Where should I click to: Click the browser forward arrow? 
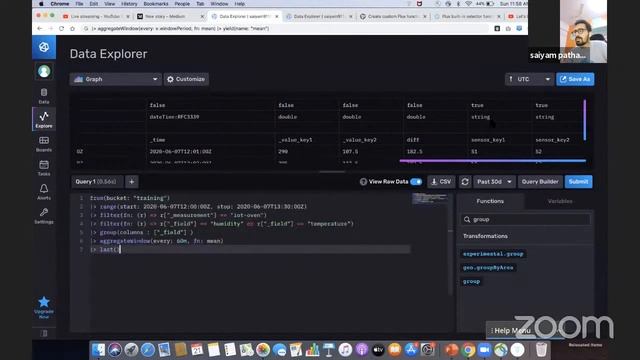point(51,29)
